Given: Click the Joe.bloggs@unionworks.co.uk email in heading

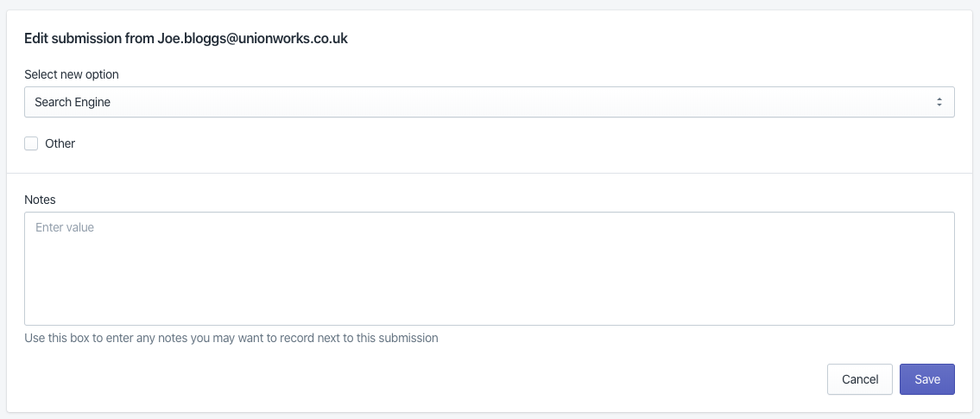Looking at the screenshot, I should point(252,38).
